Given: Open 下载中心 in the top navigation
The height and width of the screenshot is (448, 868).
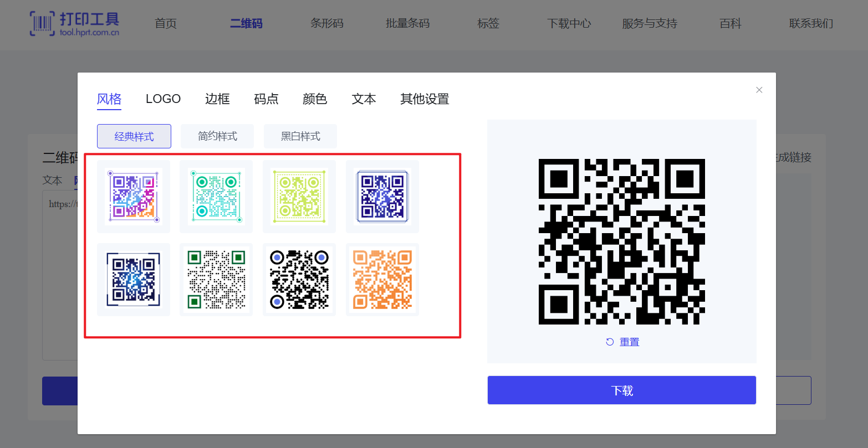Looking at the screenshot, I should pos(569,23).
